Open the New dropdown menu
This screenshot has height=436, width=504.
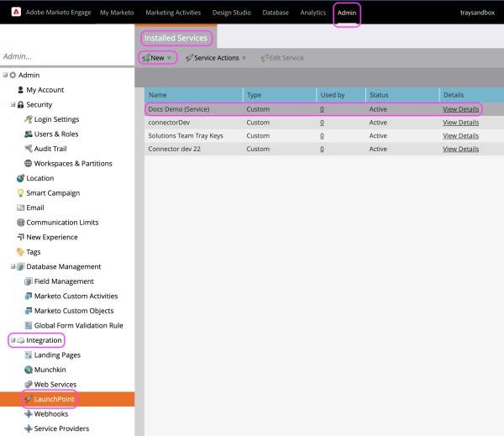coord(158,58)
